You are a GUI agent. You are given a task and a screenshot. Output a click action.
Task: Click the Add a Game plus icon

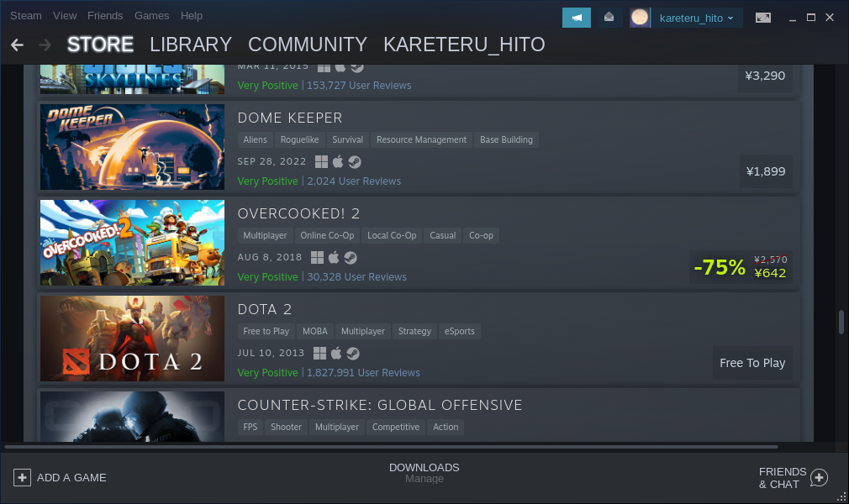[x=22, y=477]
